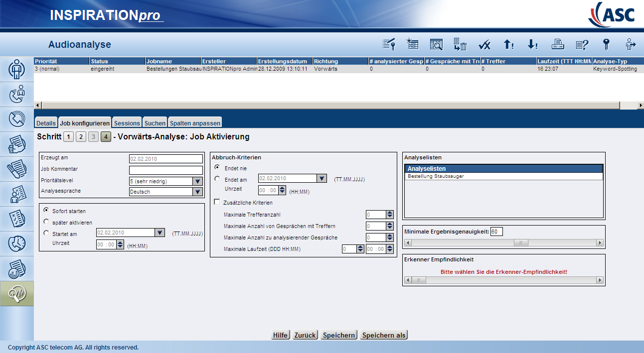Switch to the Sessions tab

click(127, 123)
